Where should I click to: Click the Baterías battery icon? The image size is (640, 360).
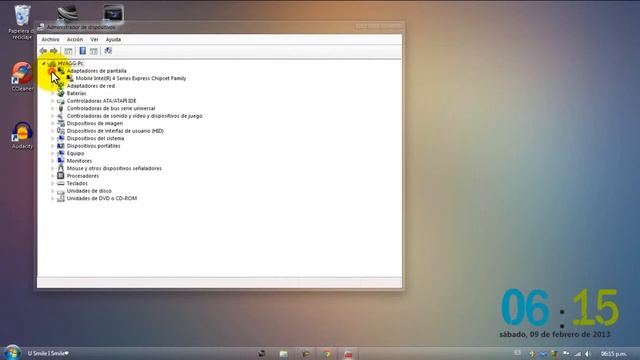pyautogui.click(x=61, y=93)
